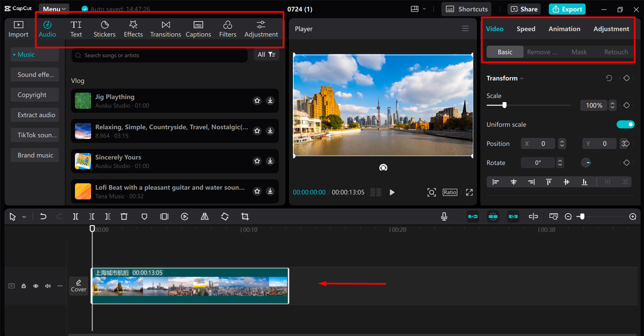Click the Position X value field

click(538, 143)
